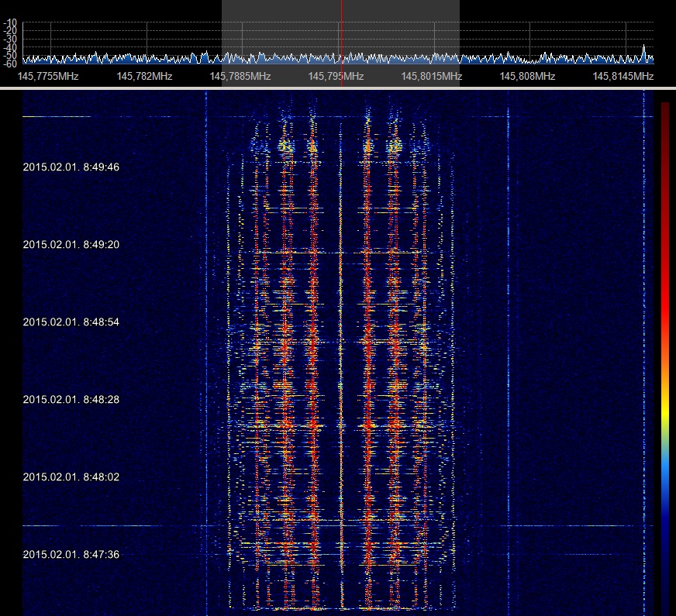Click the 8:49:46 waterfall timestamp
Viewport: 676px width, 616px height.
(71, 167)
